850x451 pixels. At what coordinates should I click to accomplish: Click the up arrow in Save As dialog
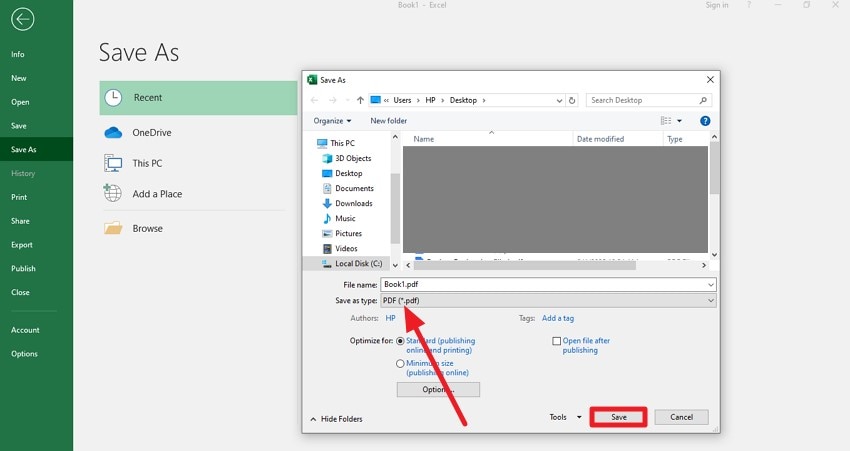pos(360,100)
